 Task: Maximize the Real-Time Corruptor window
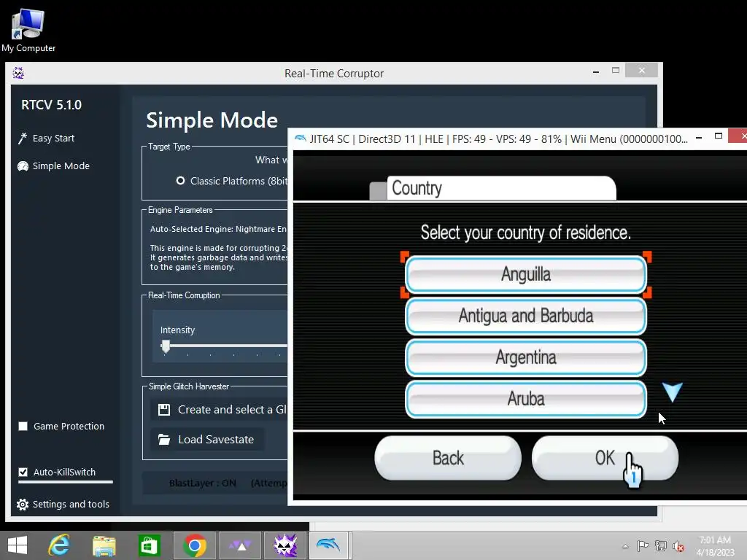click(x=616, y=71)
